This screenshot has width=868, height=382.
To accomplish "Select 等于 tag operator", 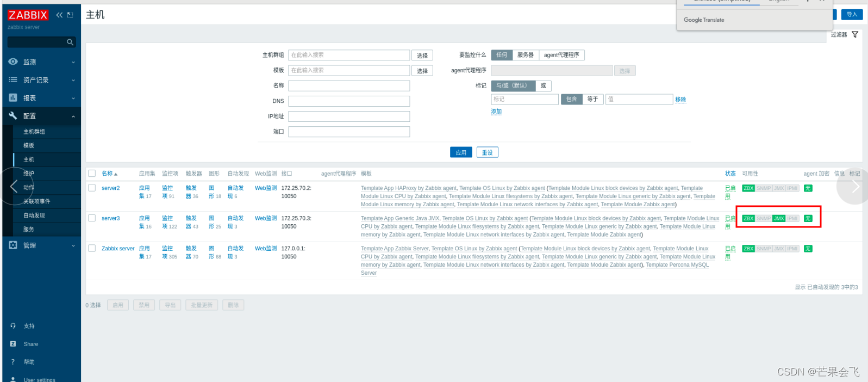I will [x=592, y=99].
